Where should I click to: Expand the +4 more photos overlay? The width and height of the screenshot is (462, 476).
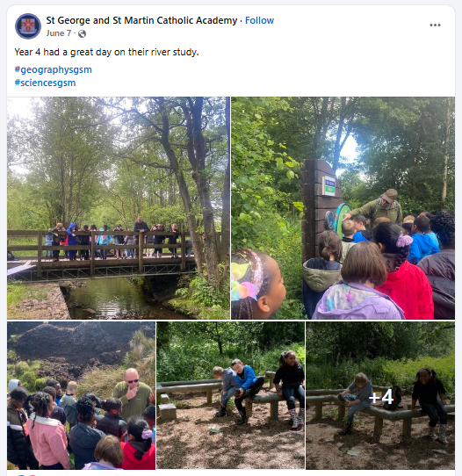[x=380, y=395]
